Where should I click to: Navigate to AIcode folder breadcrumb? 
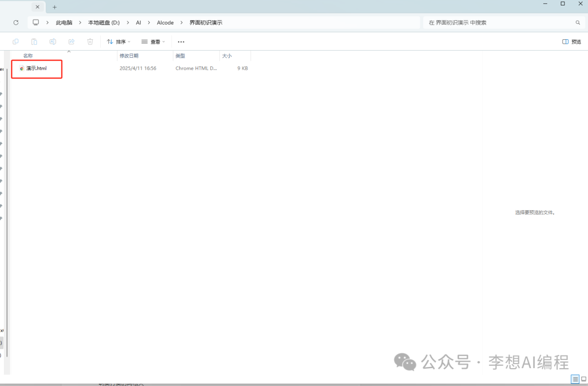click(166, 22)
